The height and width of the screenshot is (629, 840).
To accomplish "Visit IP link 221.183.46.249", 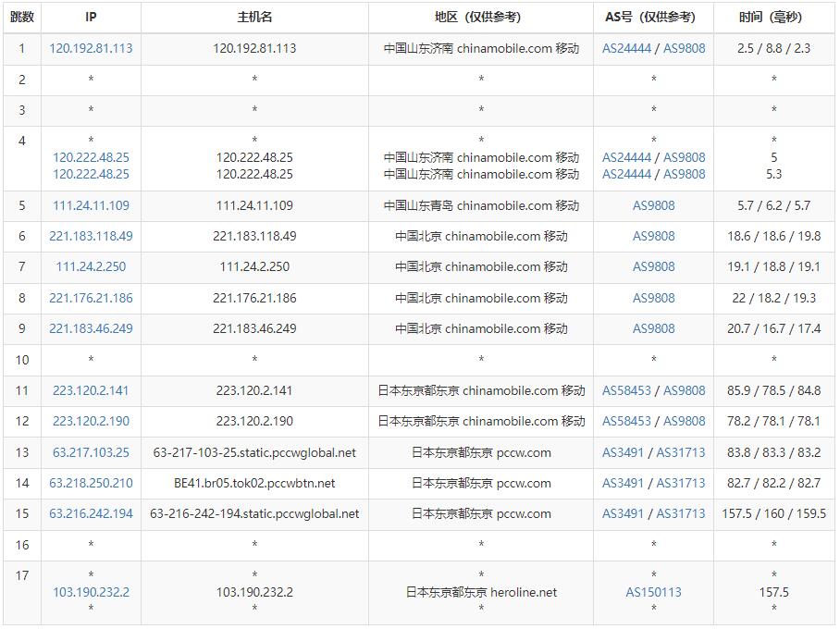I will [x=91, y=328].
